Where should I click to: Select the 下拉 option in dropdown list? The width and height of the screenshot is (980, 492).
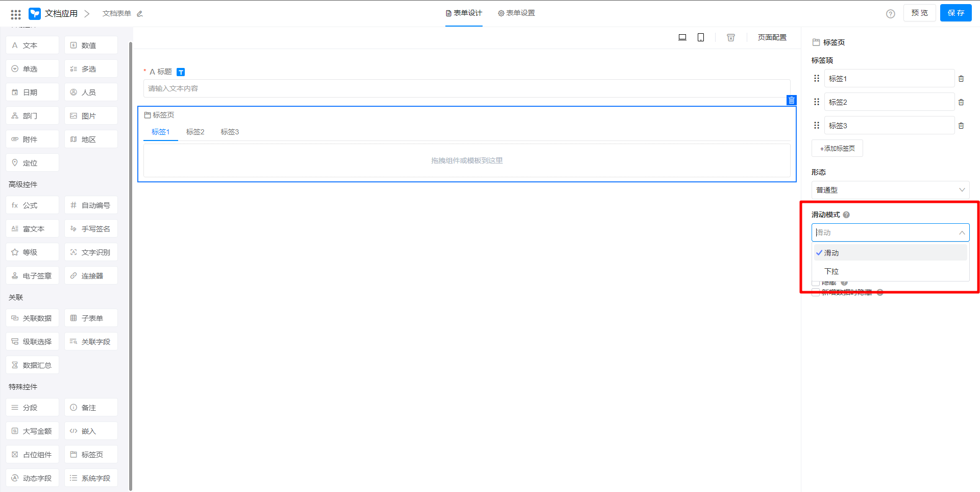pyautogui.click(x=832, y=271)
